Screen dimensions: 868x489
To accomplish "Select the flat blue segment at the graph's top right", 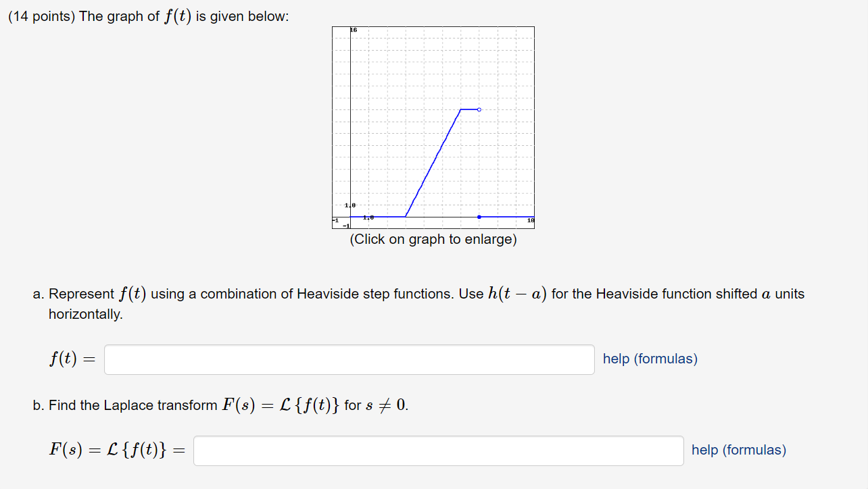I will 469,109.
